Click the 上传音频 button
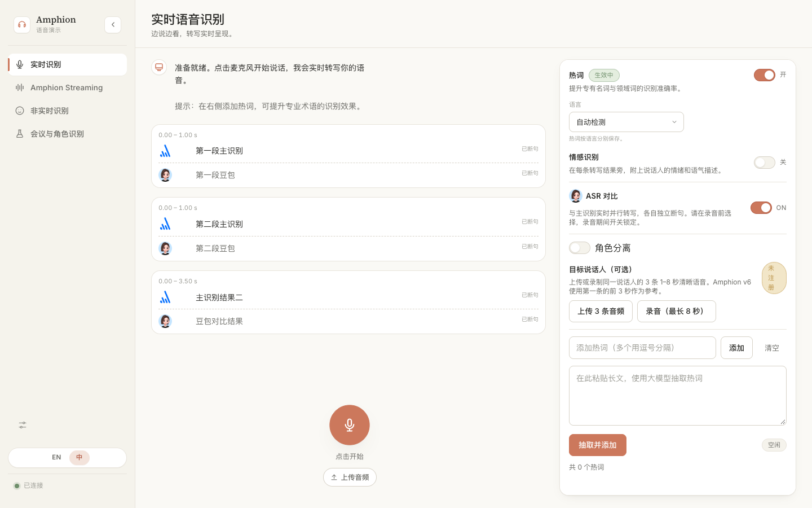 350,478
